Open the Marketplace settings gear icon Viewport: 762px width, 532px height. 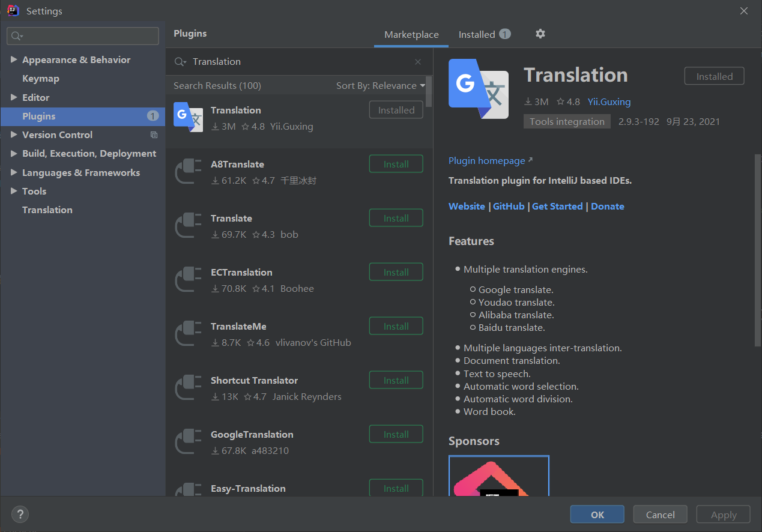coord(540,34)
